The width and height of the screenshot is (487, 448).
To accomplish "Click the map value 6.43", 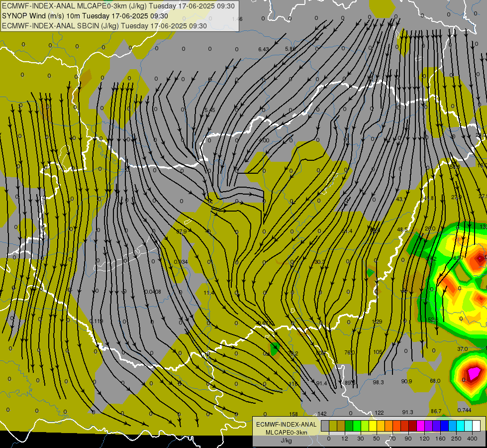I will click(263, 49).
